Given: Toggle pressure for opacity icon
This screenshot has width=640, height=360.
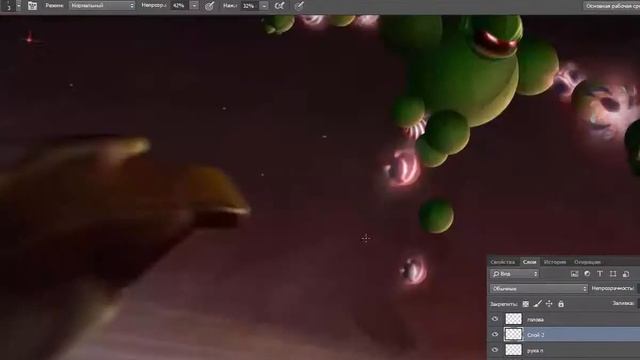Looking at the screenshot, I should (209, 6).
